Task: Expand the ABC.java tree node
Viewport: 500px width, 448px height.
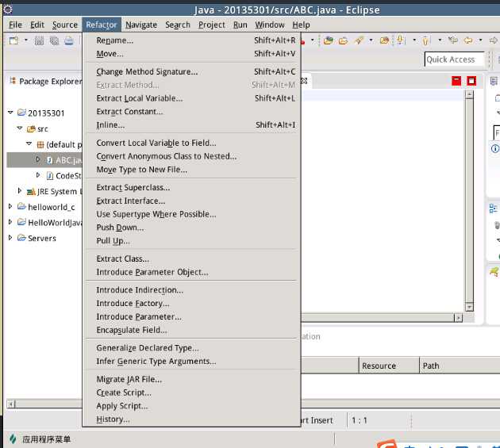Action: point(38,159)
